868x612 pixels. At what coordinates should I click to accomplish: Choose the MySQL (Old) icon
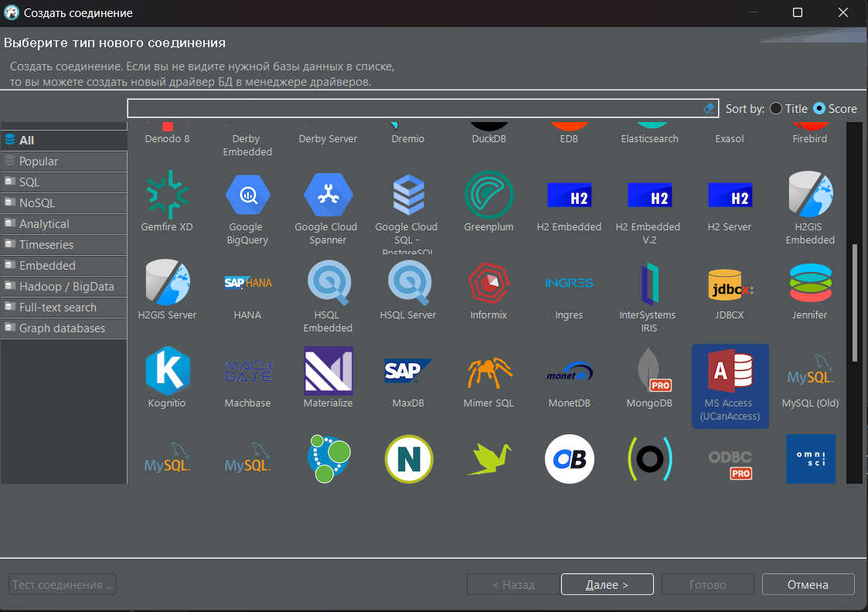coord(810,371)
